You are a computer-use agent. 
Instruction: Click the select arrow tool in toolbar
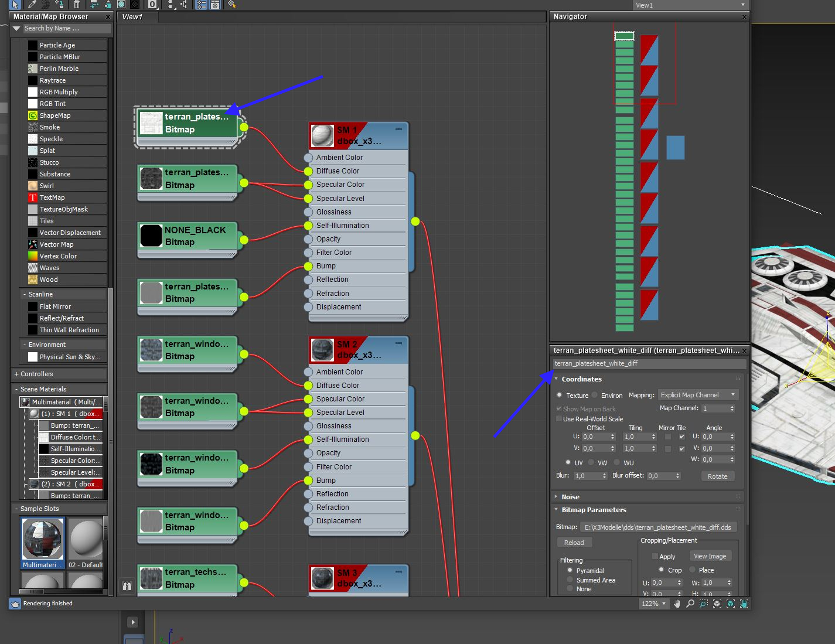tap(15, 4)
